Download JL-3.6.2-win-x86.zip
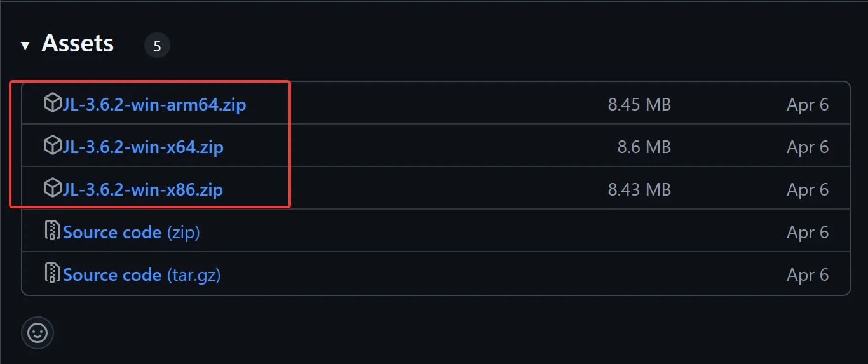This screenshot has width=868, height=364. (x=143, y=189)
